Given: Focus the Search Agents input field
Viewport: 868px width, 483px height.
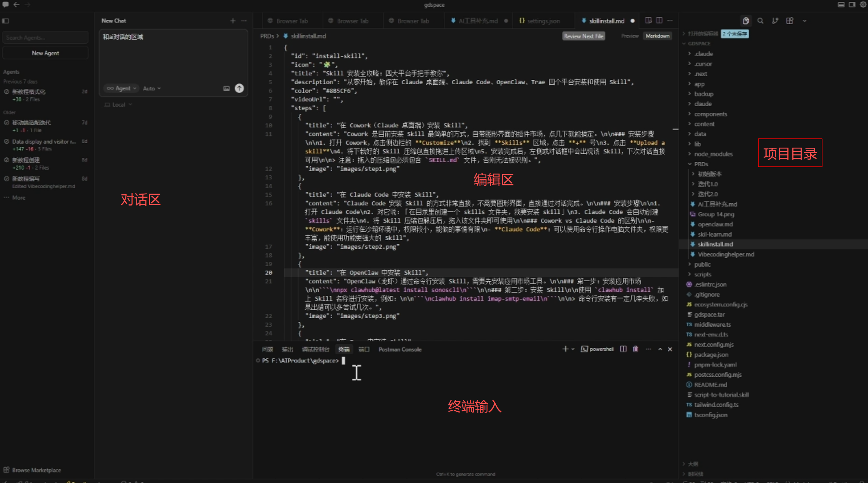Looking at the screenshot, I should point(45,38).
